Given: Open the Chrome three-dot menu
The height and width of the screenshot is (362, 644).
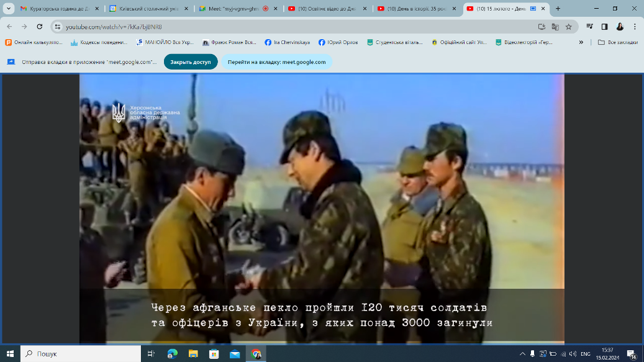Looking at the screenshot, I should pyautogui.click(x=635, y=27).
